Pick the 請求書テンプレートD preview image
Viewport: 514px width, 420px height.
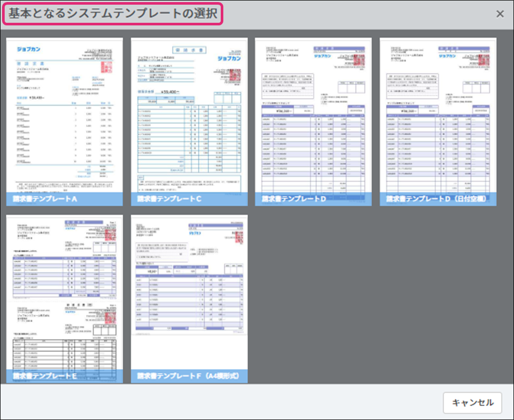coord(313,117)
